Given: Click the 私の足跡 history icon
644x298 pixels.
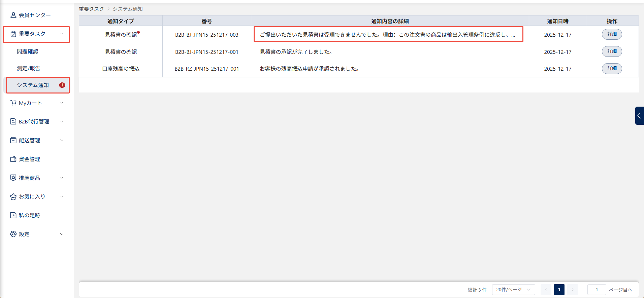Looking at the screenshot, I should 13,215.
